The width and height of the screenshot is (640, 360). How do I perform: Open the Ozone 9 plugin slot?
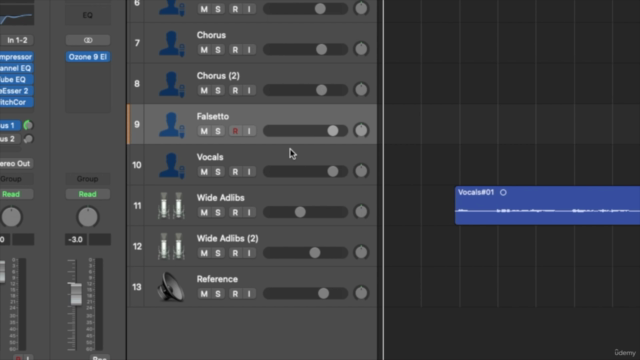pyautogui.click(x=88, y=57)
